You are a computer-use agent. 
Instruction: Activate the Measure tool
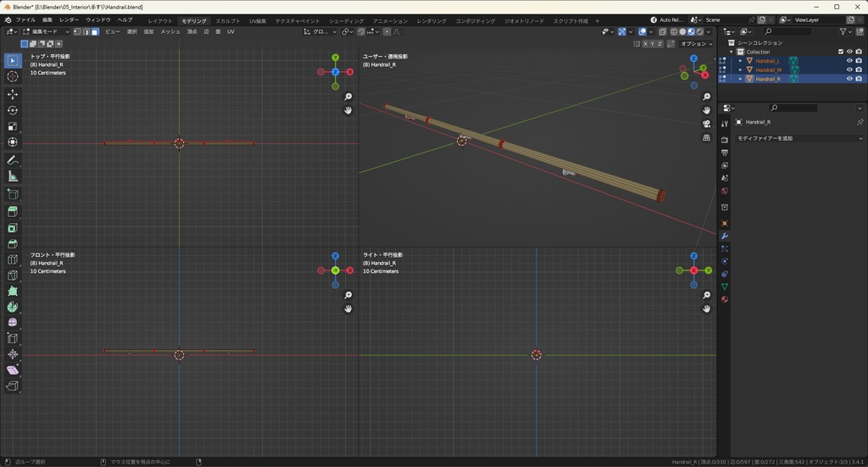(x=13, y=176)
